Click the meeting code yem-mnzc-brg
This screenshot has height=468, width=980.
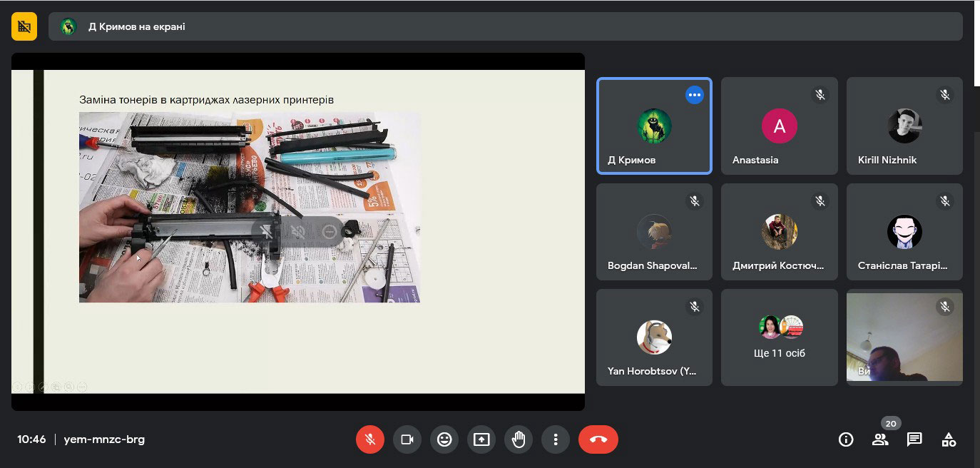(x=104, y=439)
